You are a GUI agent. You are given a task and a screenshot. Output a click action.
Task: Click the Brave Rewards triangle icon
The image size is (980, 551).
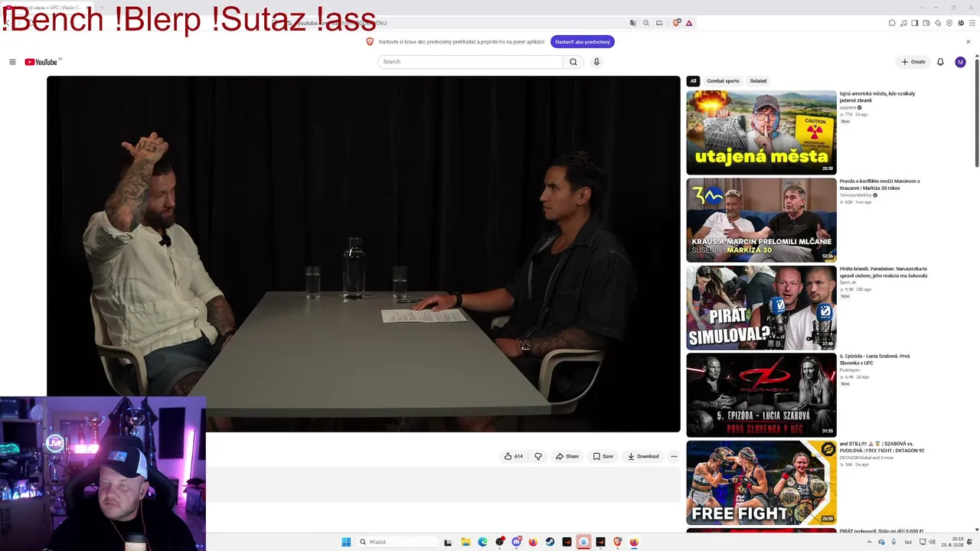point(689,23)
